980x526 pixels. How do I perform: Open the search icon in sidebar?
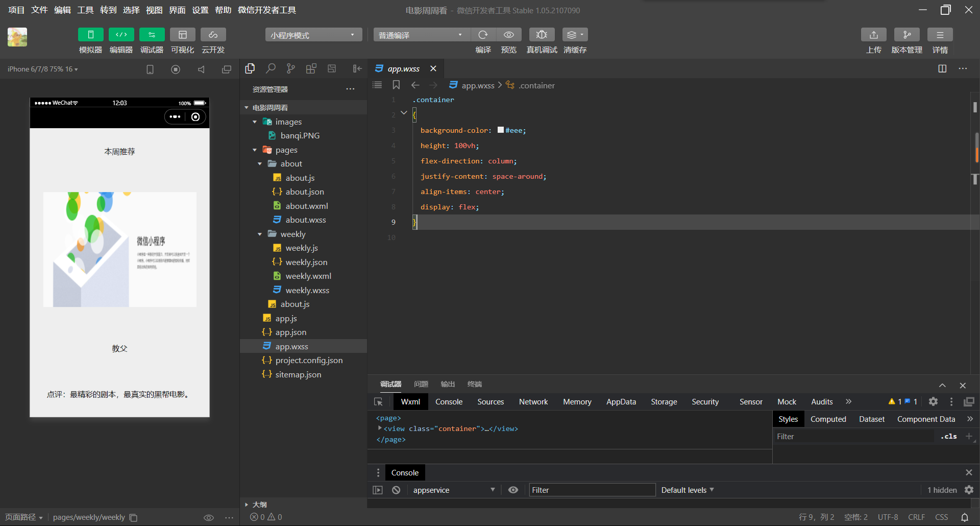[271, 68]
